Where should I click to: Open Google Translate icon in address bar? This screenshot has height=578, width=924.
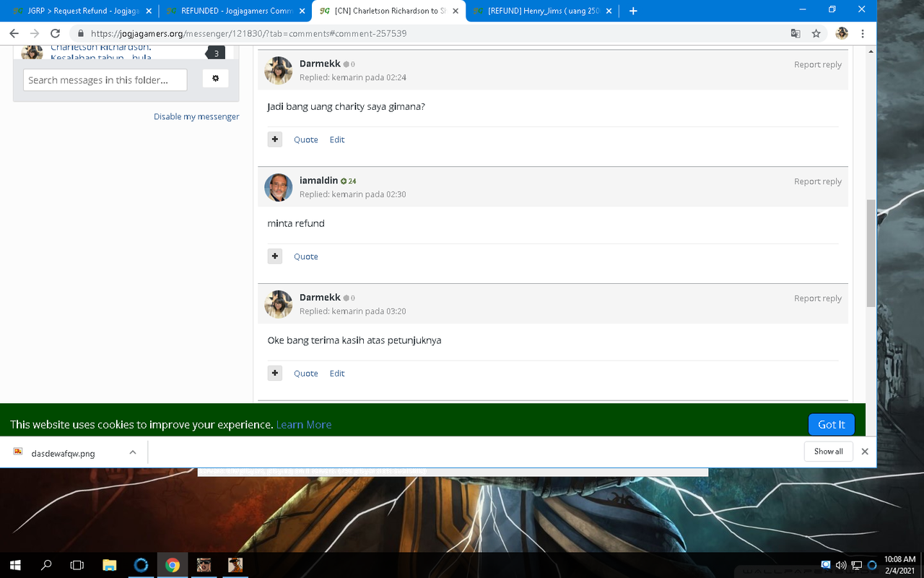796,33
